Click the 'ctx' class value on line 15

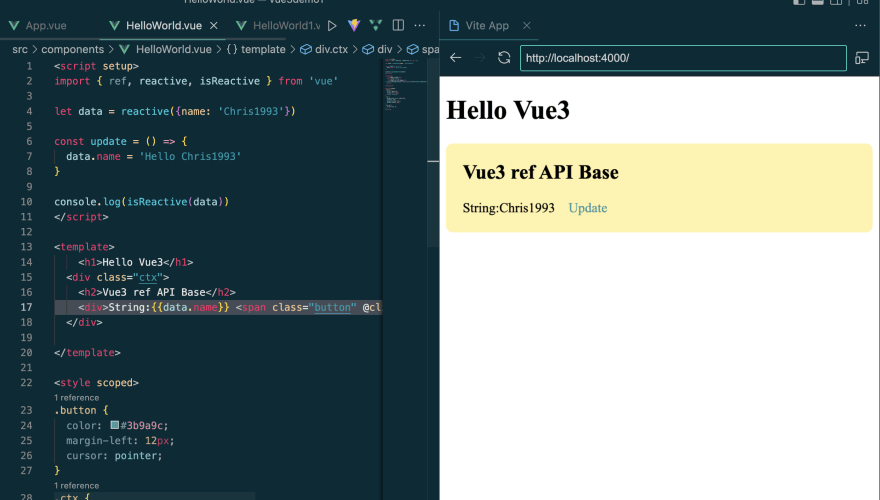click(x=148, y=277)
